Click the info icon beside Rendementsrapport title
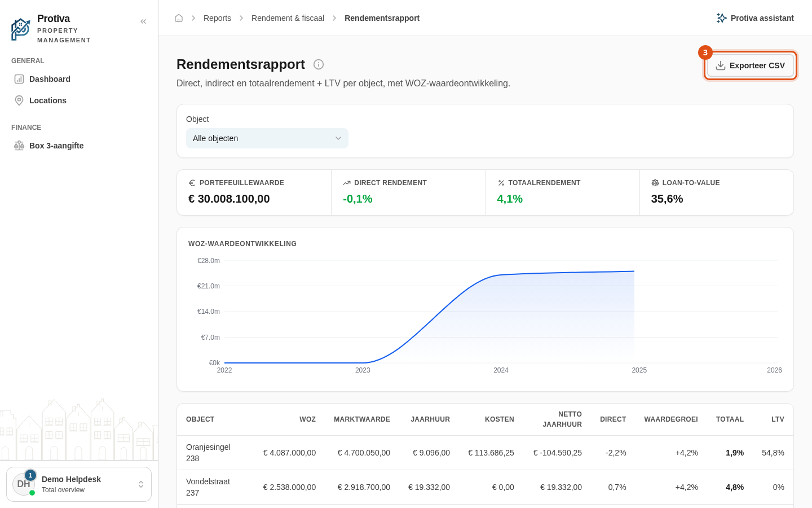 (319, 64)
